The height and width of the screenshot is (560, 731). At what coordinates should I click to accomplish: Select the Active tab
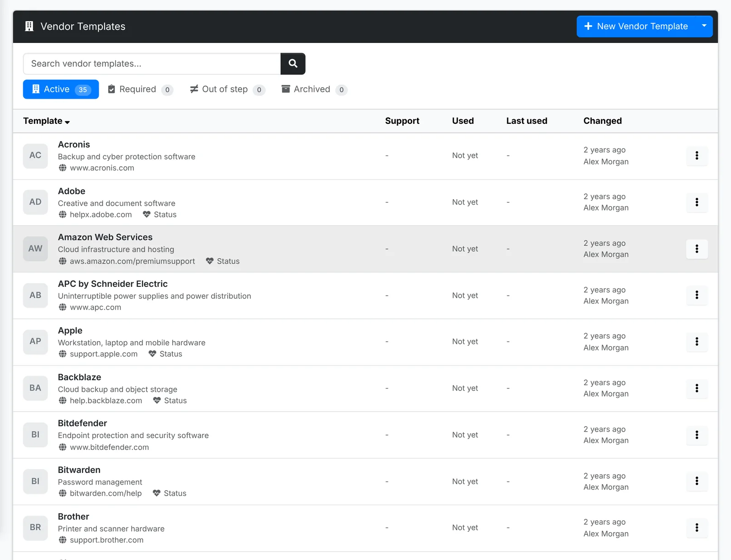(61, 89)
